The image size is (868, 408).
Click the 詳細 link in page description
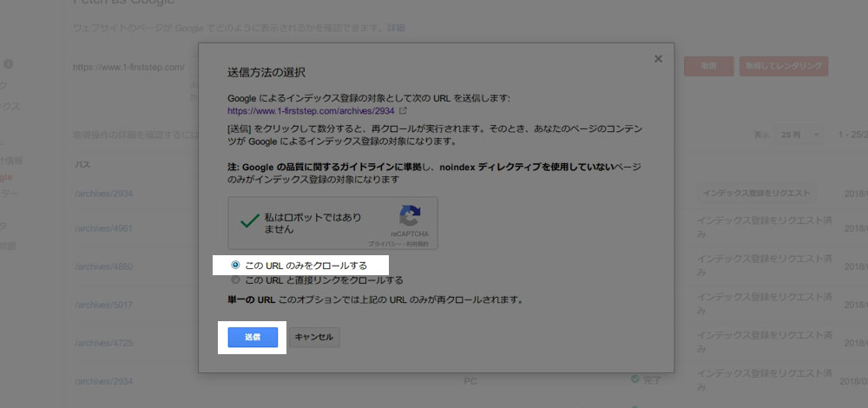click(x=396, y=28)
